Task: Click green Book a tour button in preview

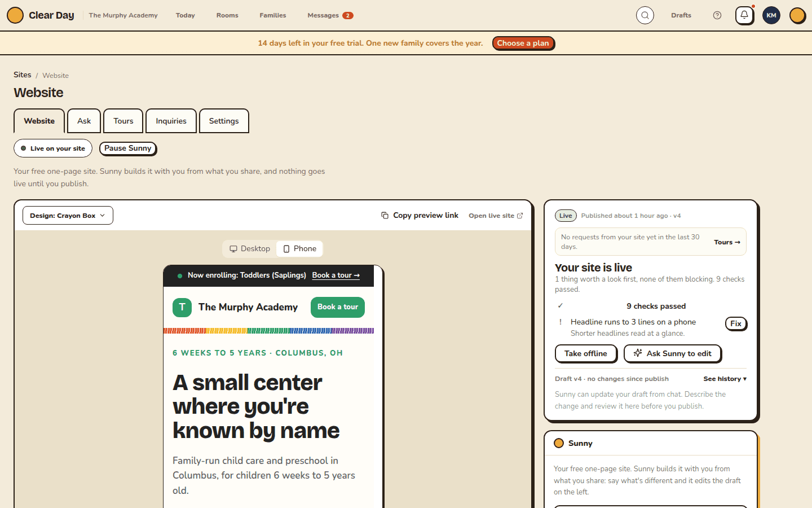Action: tap(338, 307)
